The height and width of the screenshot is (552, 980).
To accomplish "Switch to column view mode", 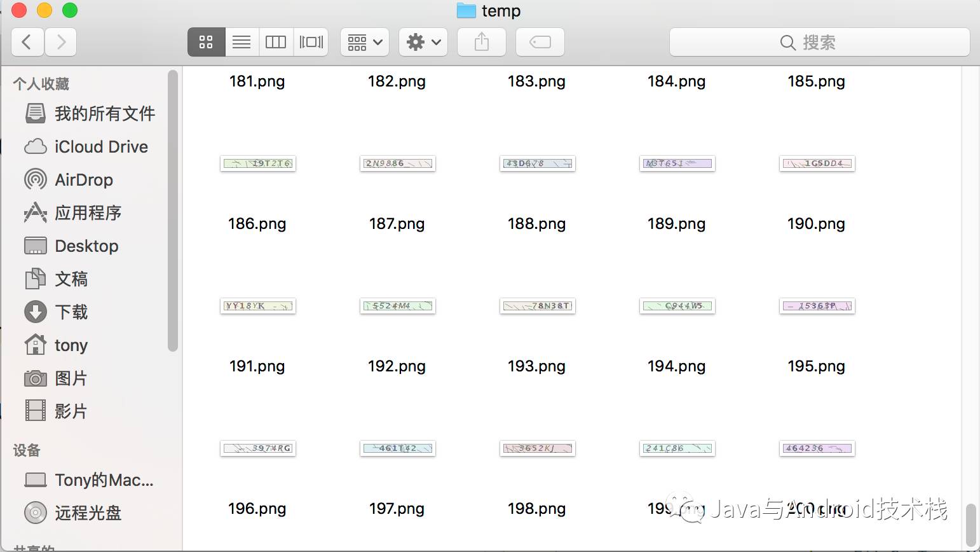I will click(x=276, y=43).
